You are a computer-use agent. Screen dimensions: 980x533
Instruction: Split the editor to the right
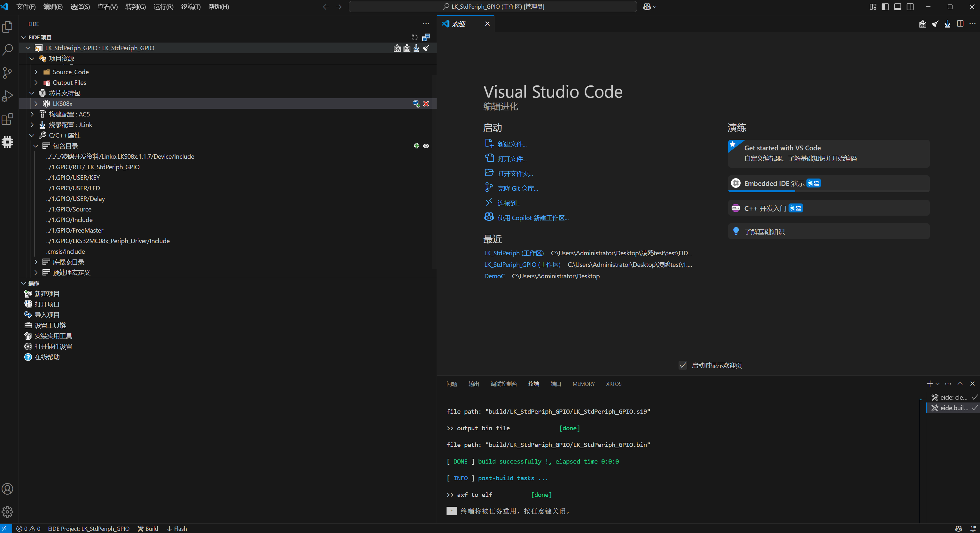click(960, 24)
